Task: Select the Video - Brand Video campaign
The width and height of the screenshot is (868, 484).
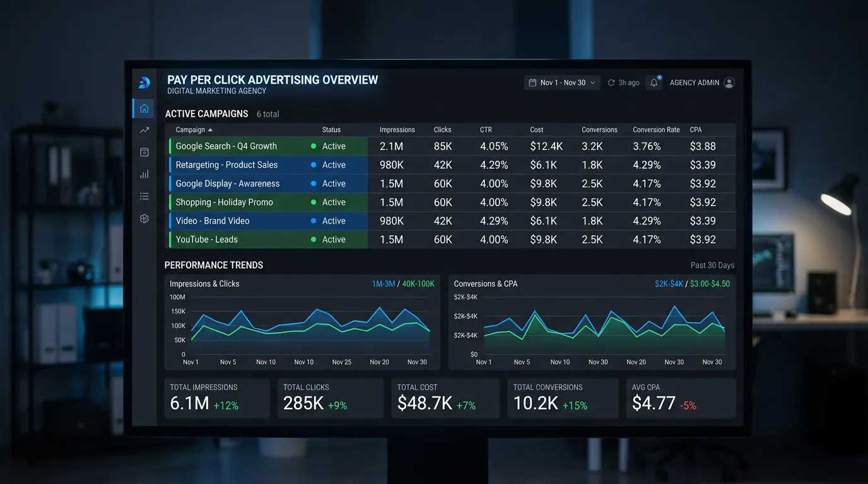Action: pos(213,221)
